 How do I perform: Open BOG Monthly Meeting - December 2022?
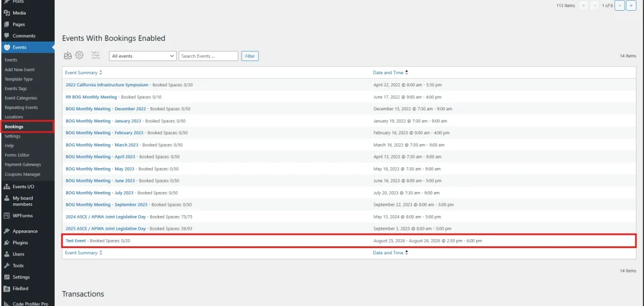106,109
